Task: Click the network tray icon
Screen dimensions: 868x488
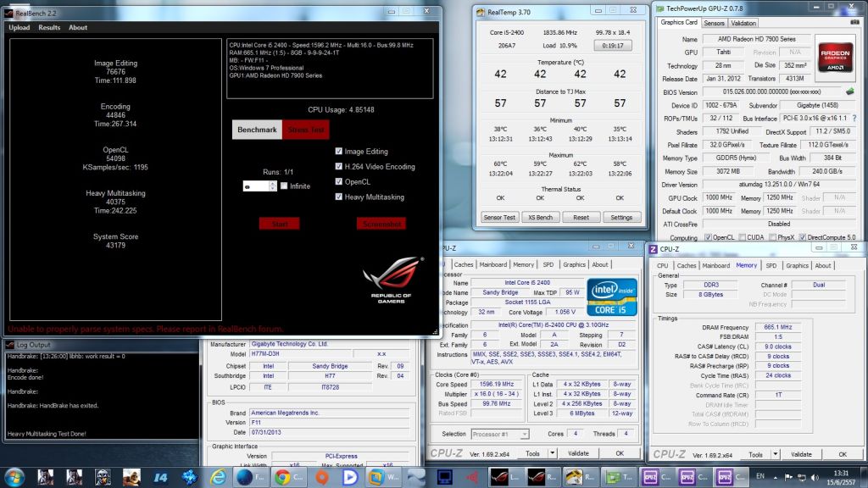Action: (802, 477)
